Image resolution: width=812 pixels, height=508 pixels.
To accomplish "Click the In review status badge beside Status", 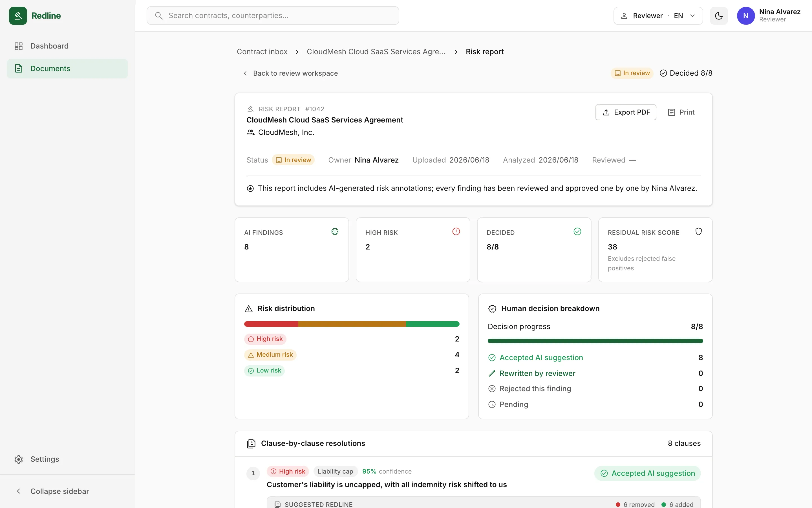I will [x=293, y=160].
